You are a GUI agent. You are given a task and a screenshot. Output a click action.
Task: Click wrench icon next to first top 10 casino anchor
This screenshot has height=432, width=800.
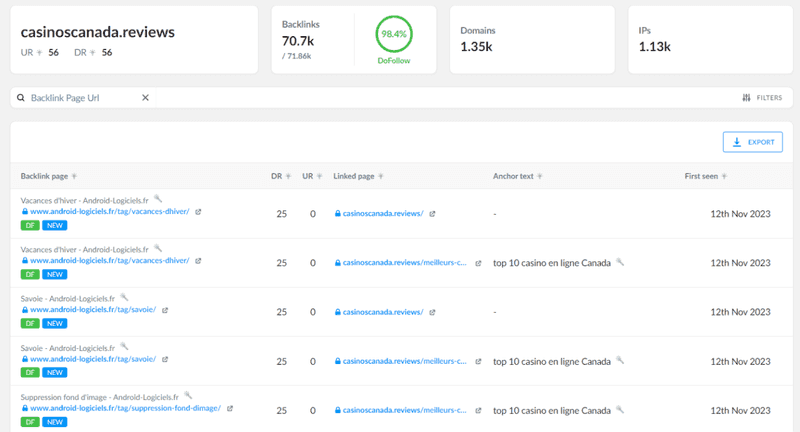click(620, 262)
